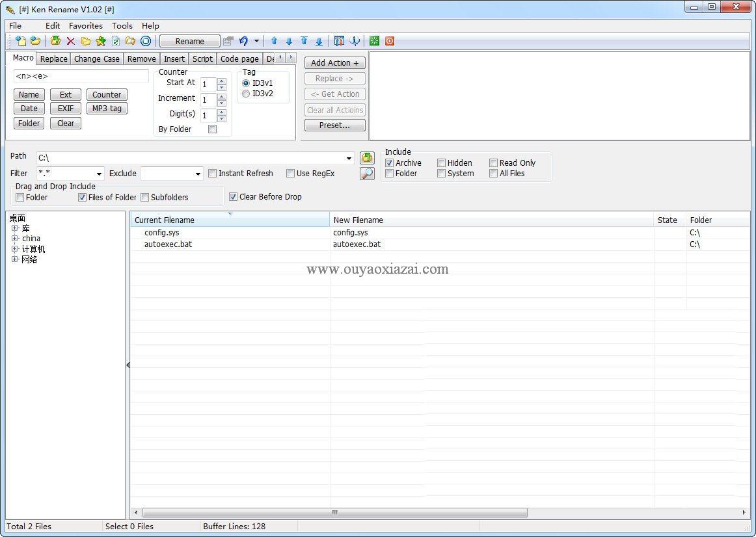Collapse the folder tree panel with the splitter arrow

pos(128,365)
